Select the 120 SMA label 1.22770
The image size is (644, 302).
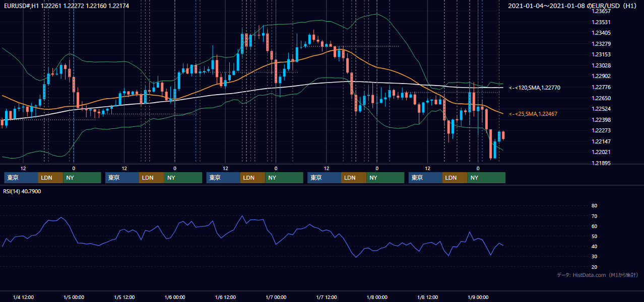coord(534,88)
